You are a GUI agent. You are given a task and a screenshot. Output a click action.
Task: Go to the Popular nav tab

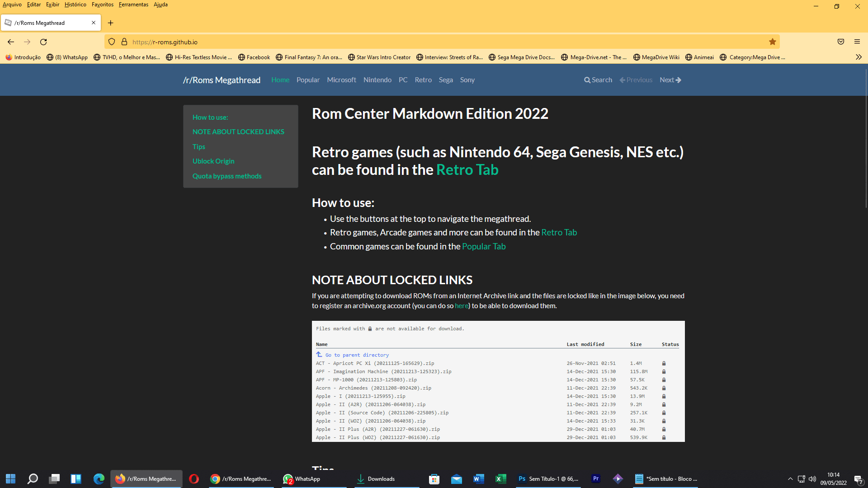click(x=308, y=80)
